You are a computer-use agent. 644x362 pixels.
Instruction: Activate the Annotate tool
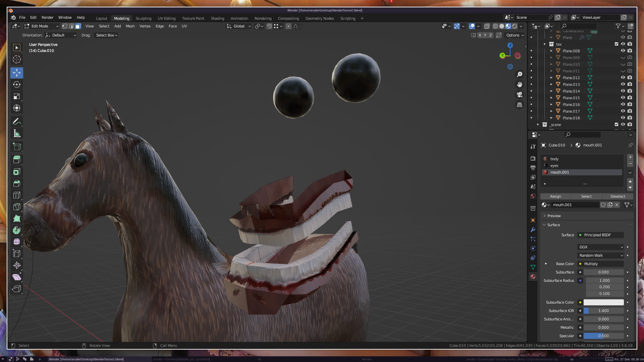click(17, 121)
